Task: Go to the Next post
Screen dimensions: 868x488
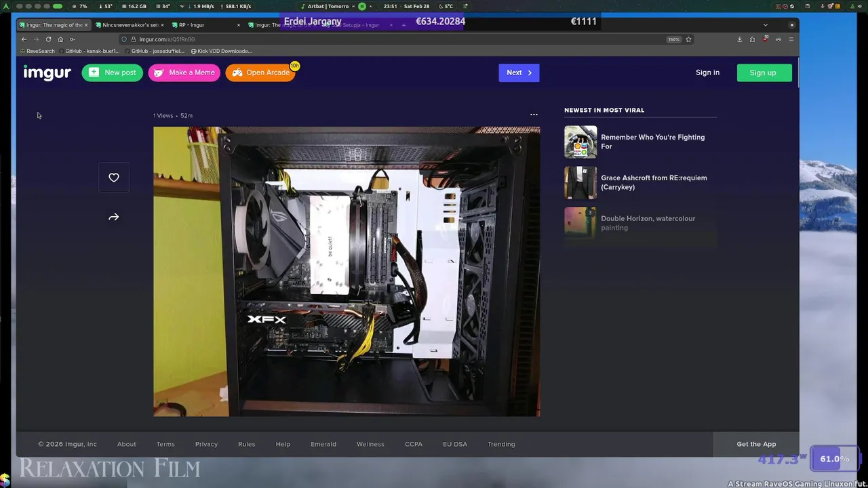Action: [x=519, y=73]
